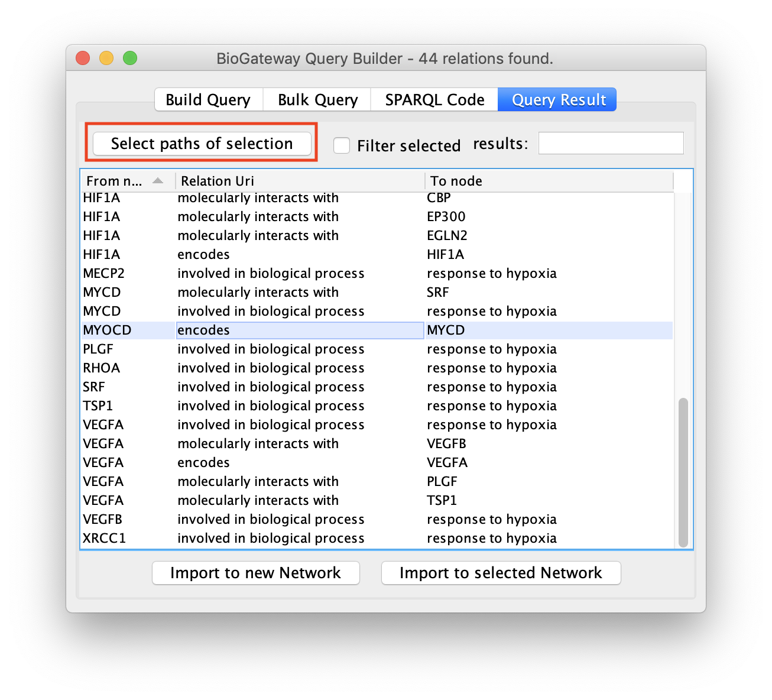Select the RHOA response to hypoxia row
Screen dimensions: 772x700
click(x=377, y=368)
